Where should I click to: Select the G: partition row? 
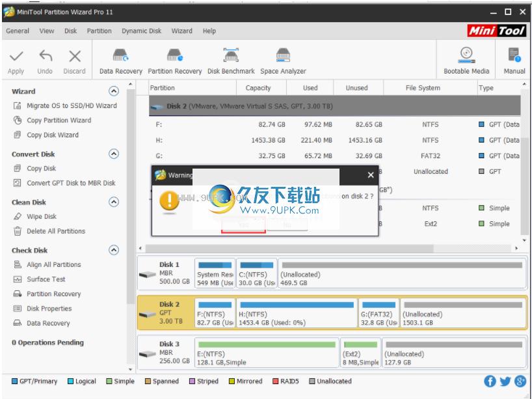(x=334, y=156)
